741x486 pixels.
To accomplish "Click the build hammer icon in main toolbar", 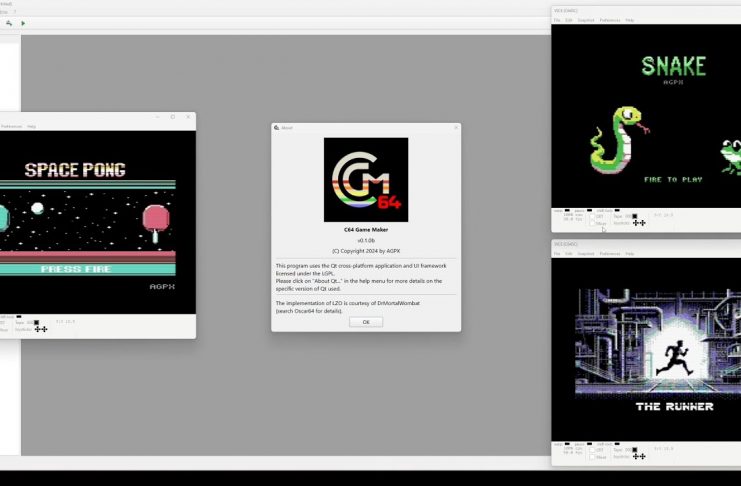I will [9, 23].
